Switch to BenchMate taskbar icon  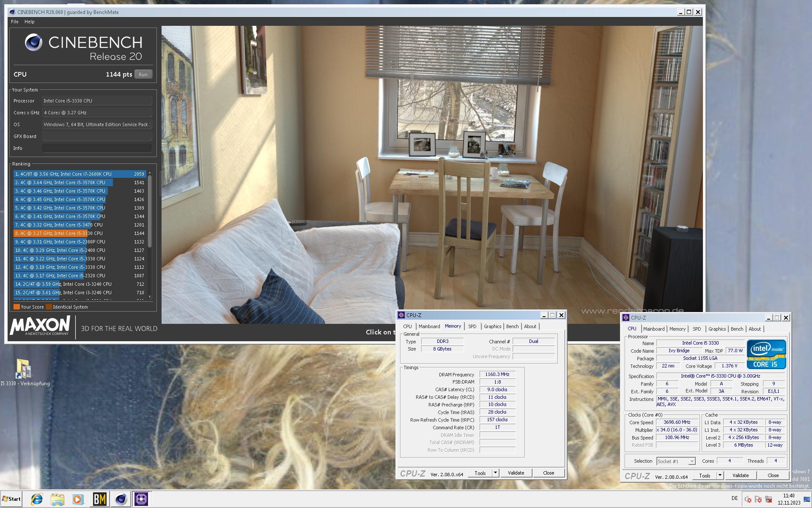(x=100, y=500)
